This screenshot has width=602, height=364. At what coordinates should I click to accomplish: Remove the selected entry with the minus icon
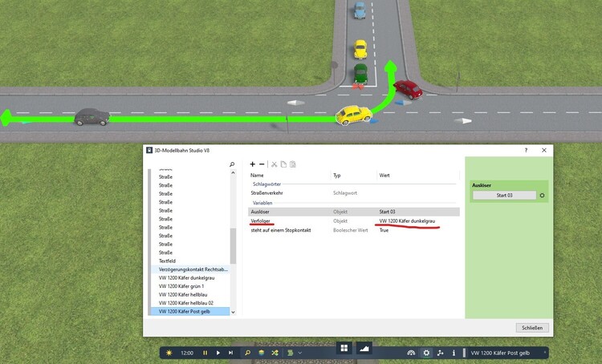262,164
